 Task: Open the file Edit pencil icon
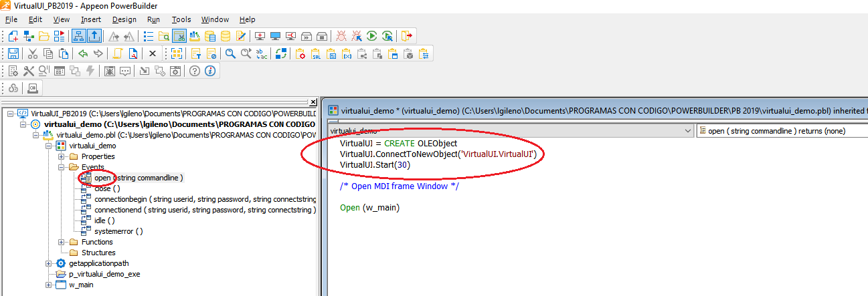(241, 36)
